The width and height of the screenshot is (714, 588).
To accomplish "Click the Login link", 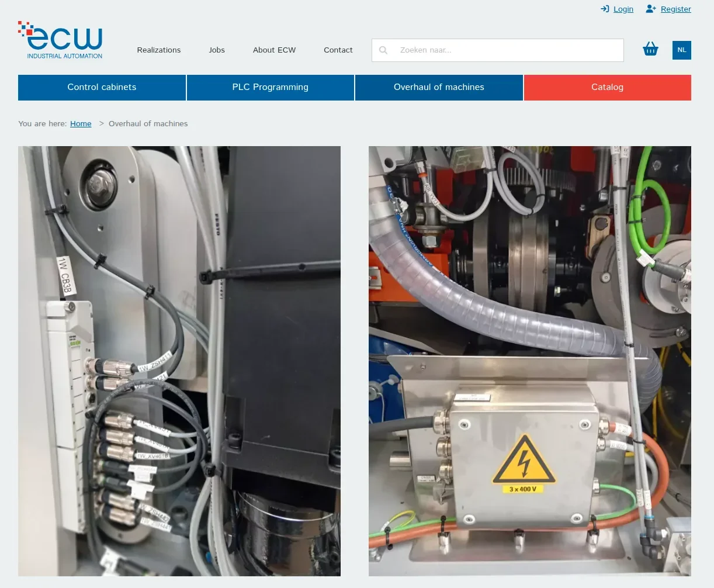I will coord(623,9).
